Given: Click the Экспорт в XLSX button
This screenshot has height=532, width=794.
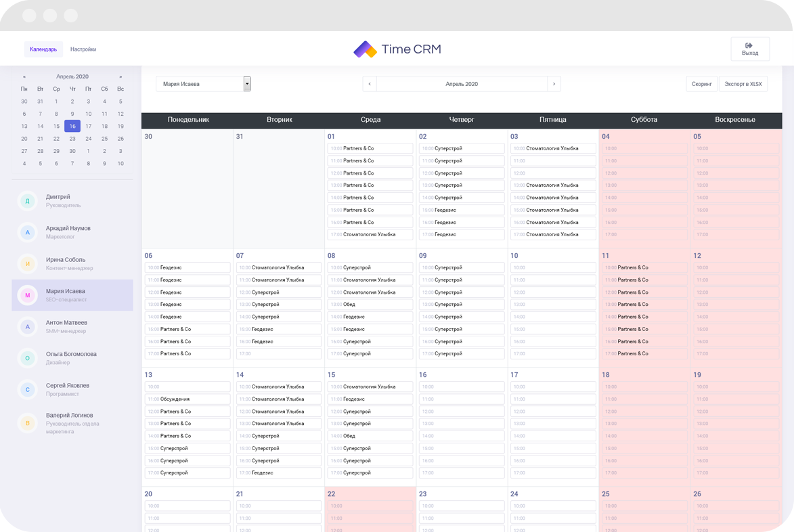Looking at the screenshot, I should pos(743,84).
